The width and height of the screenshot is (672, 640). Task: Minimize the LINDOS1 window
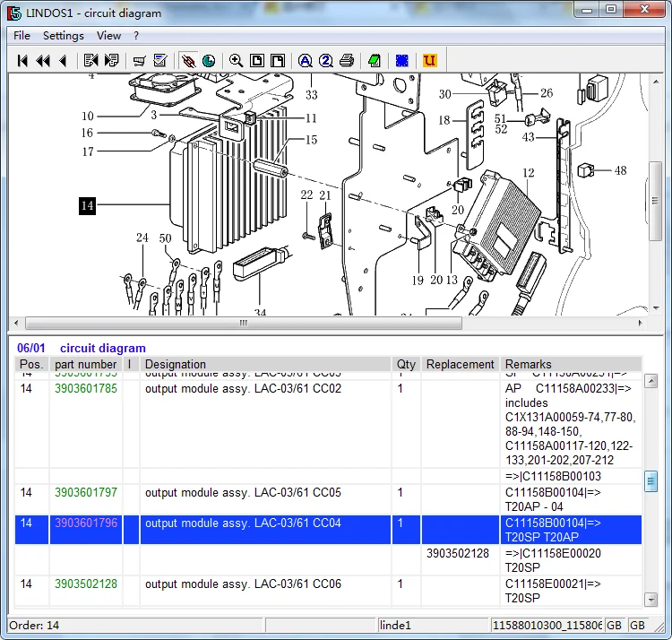(x=587, y=10)
